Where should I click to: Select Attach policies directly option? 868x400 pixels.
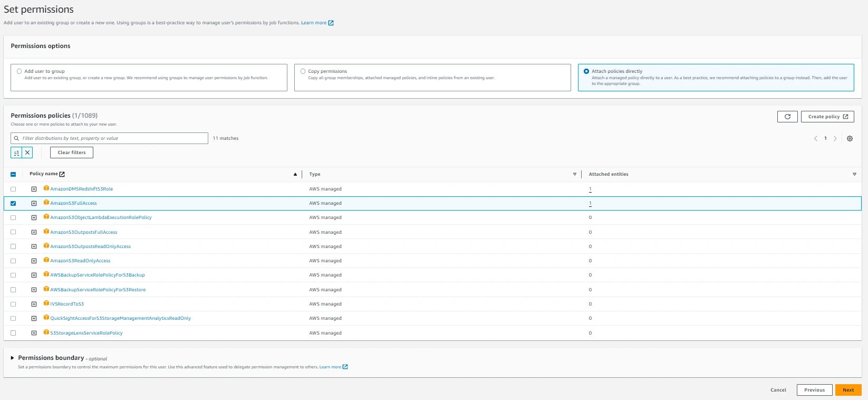[586, 71]
